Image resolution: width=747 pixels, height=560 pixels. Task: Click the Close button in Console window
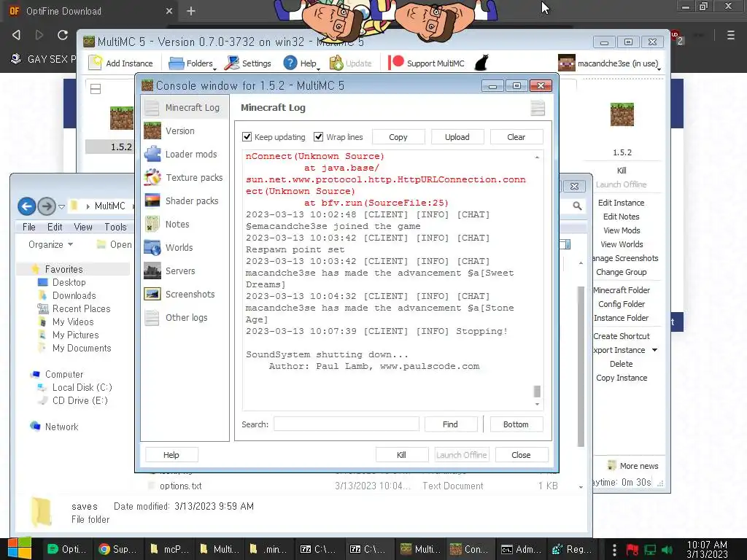[x=521, y=455]
